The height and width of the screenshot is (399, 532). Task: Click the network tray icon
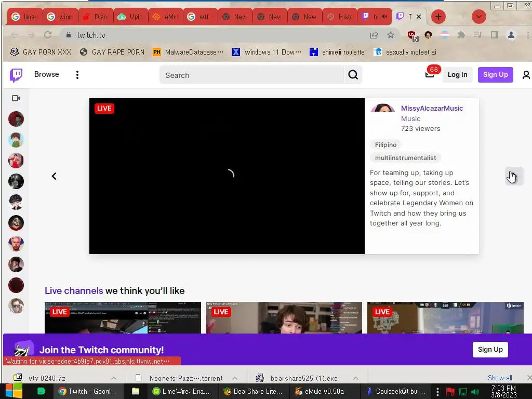[463, 392]
